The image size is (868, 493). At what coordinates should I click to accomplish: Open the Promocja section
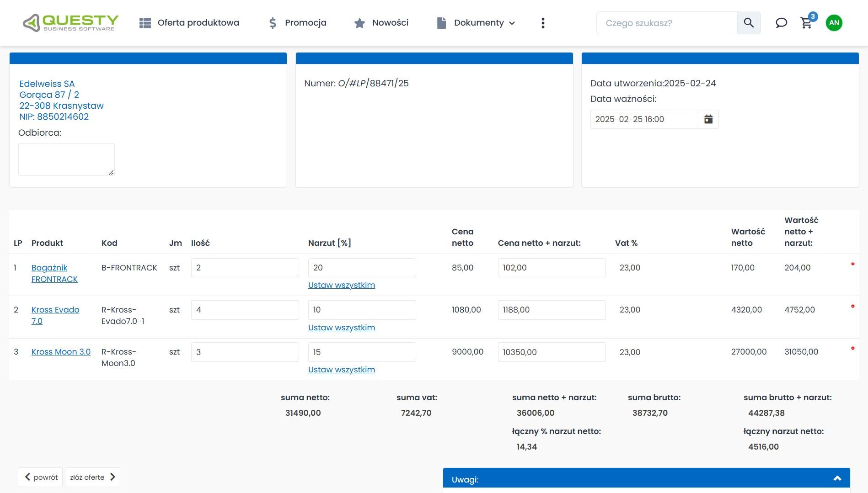click(297, 23)
